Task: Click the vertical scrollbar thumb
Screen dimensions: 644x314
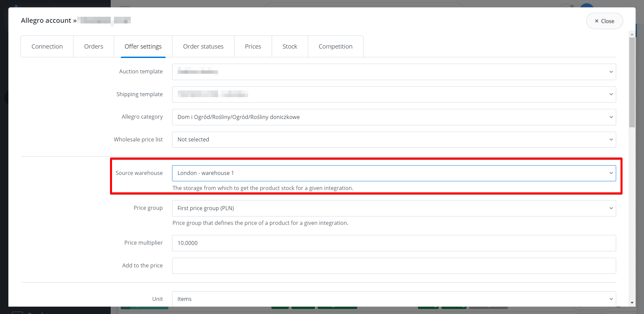Action: (632, 82)
